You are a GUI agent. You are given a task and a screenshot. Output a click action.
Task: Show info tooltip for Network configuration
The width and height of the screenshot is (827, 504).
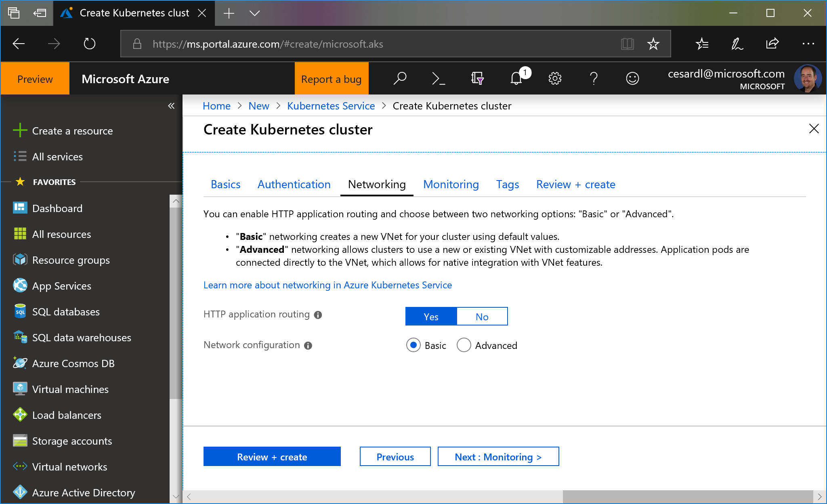[308, 346]
